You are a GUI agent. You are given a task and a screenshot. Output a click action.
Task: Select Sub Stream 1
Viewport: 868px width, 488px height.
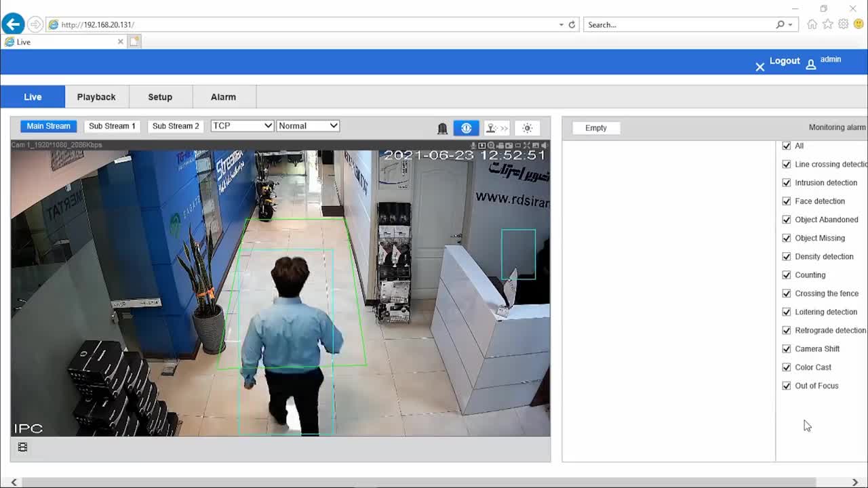coord(112,126)
